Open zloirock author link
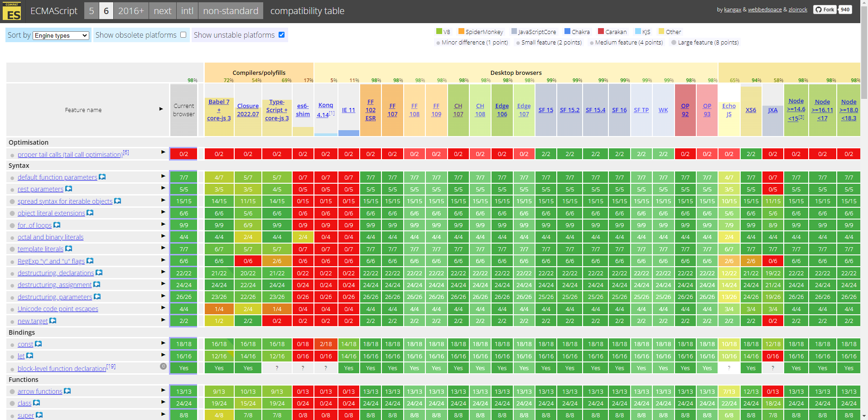 tap(798, 10)
